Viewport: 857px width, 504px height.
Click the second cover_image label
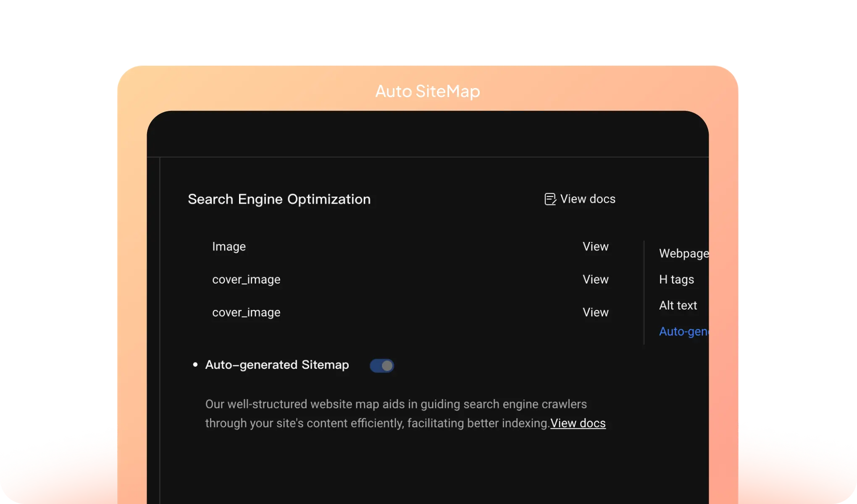[246, 312]
